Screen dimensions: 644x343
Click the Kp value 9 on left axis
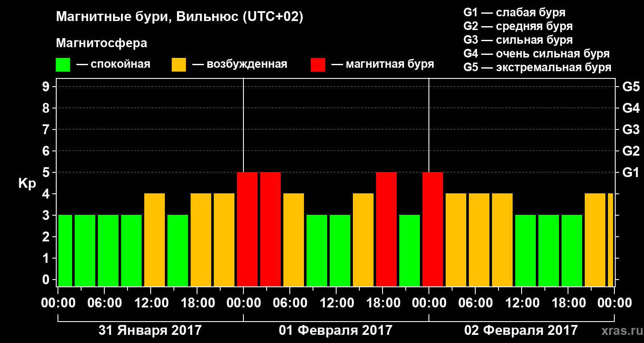[x=46, y=87]
